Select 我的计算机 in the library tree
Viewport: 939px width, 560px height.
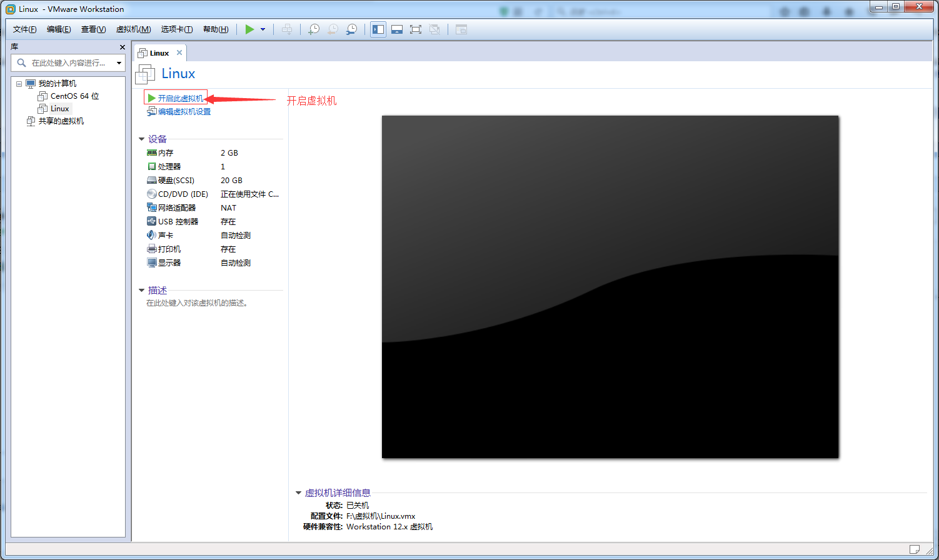[x=57, y=84]
